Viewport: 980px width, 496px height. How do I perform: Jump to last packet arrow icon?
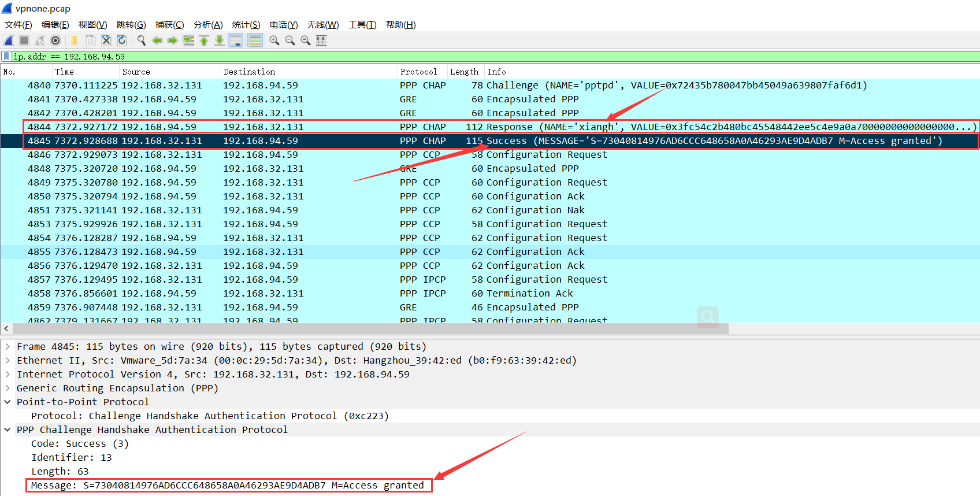[x=220, y=40]
